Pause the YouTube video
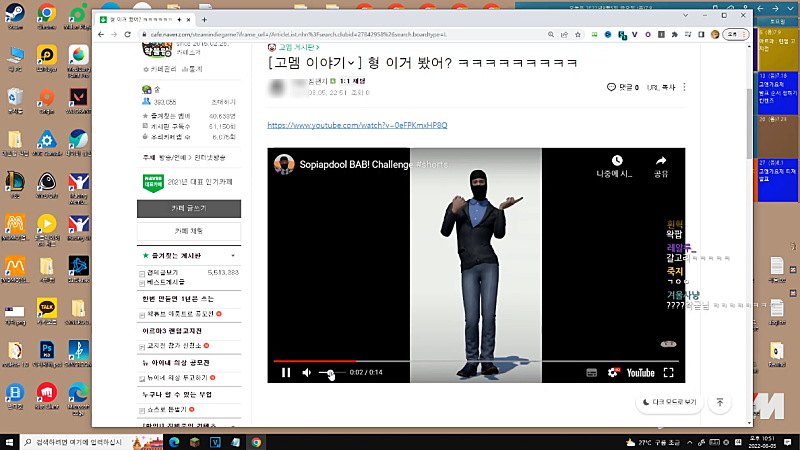The height and width of the screenshot is (450, 800). click(286, 373)
